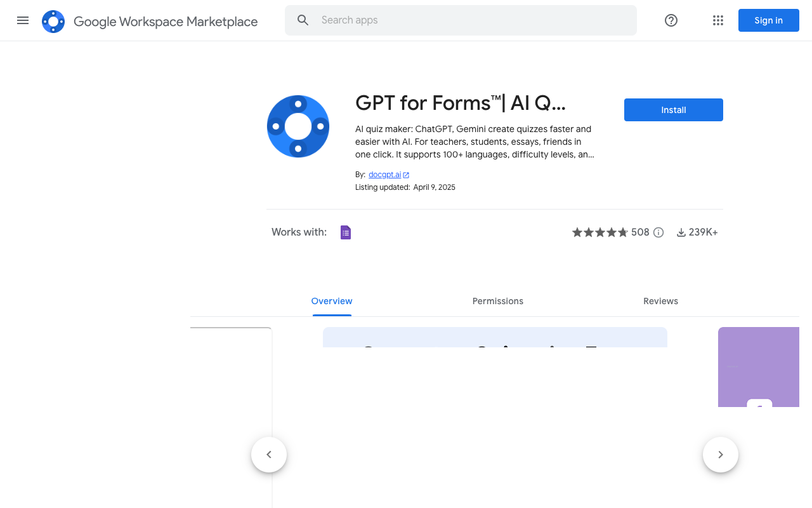Click the 239K+ installs text
812x508 pixels.
point(704,232)
